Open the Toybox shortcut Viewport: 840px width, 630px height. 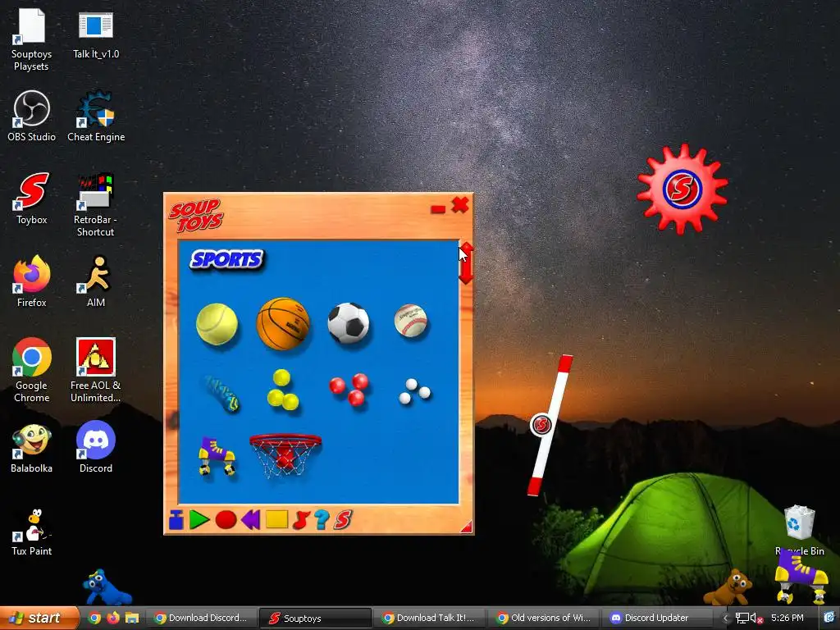coord(32,199)
